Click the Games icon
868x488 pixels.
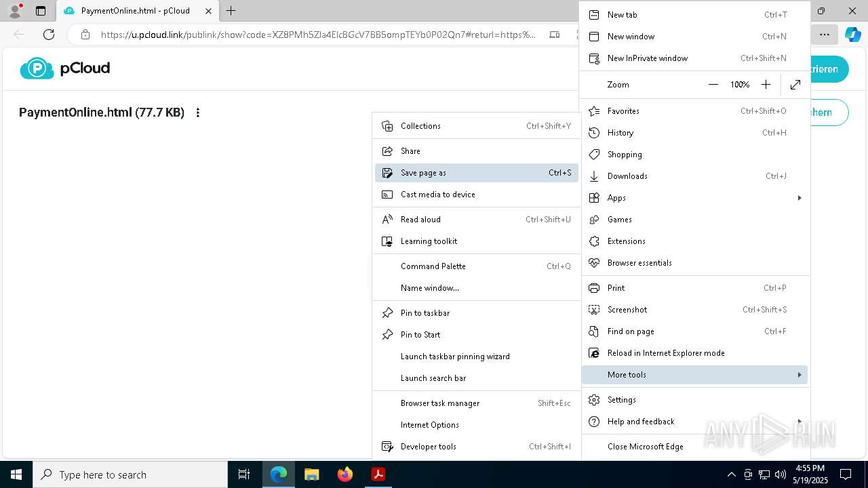click(x=594, y=220)
